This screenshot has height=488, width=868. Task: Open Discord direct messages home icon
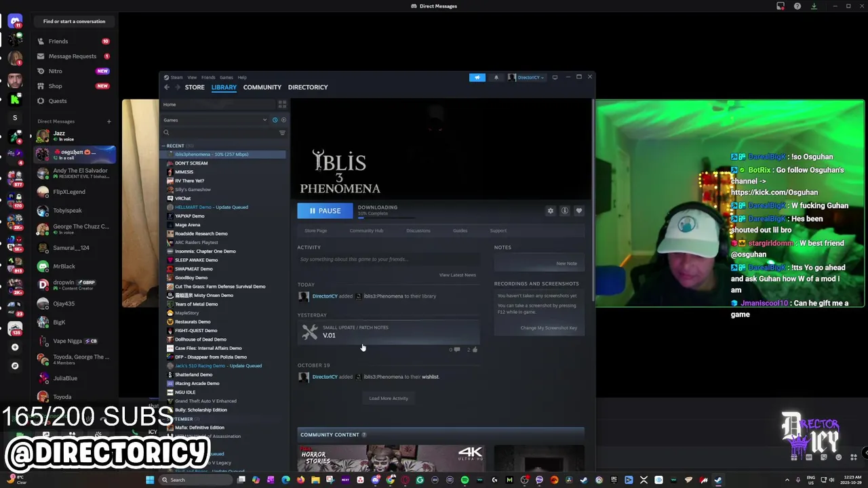coord(15,22)
